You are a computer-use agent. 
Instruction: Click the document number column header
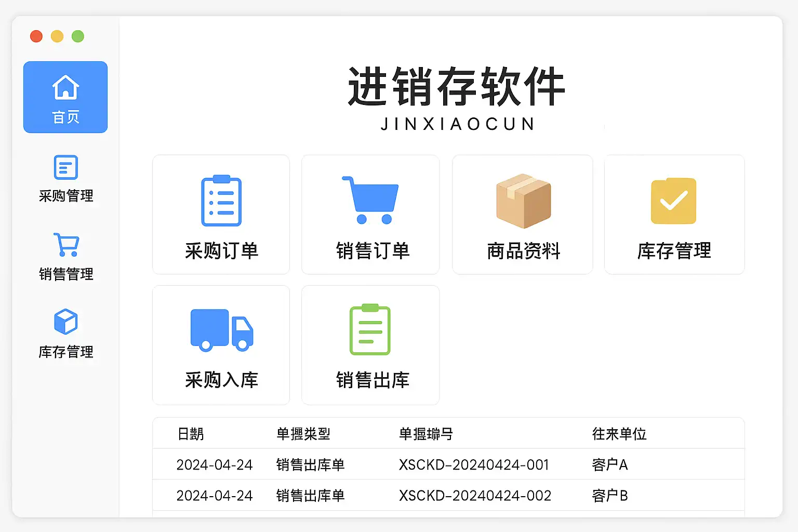tap(426, 434)
